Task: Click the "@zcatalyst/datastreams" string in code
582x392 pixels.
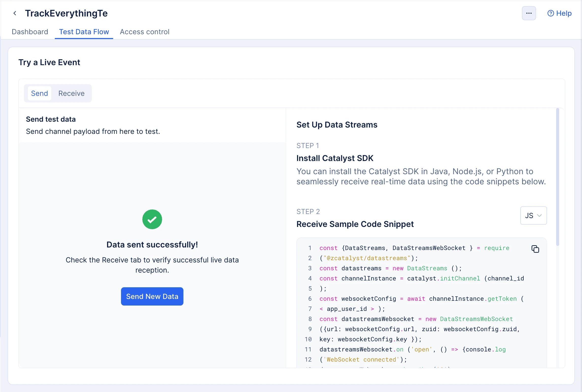Action: [367, 258]
